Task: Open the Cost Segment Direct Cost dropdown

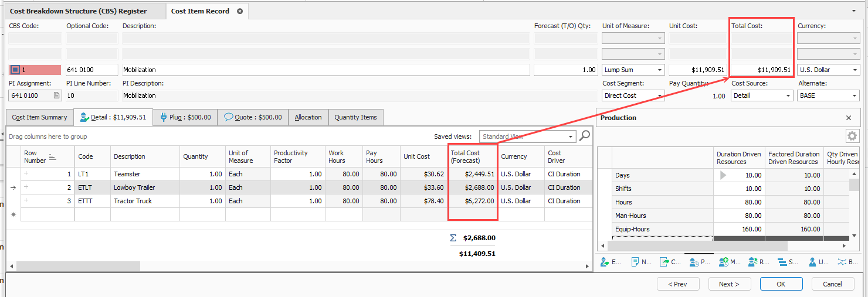Action: [x=660, y=95]
